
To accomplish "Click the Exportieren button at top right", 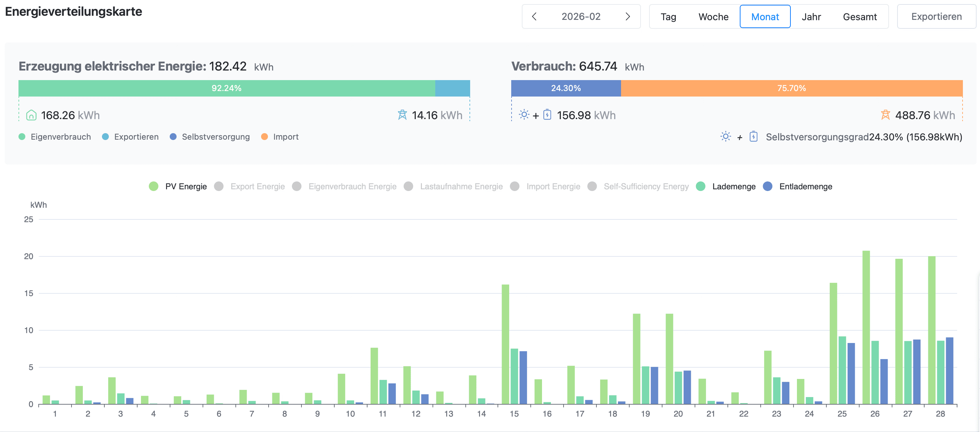I will [x=936, y=17].
